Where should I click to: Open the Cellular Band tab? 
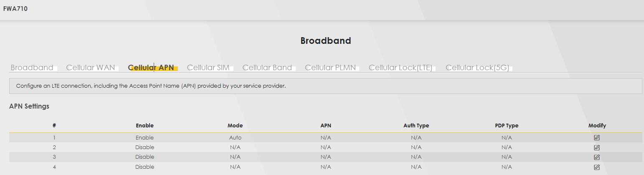click(267, 68)
